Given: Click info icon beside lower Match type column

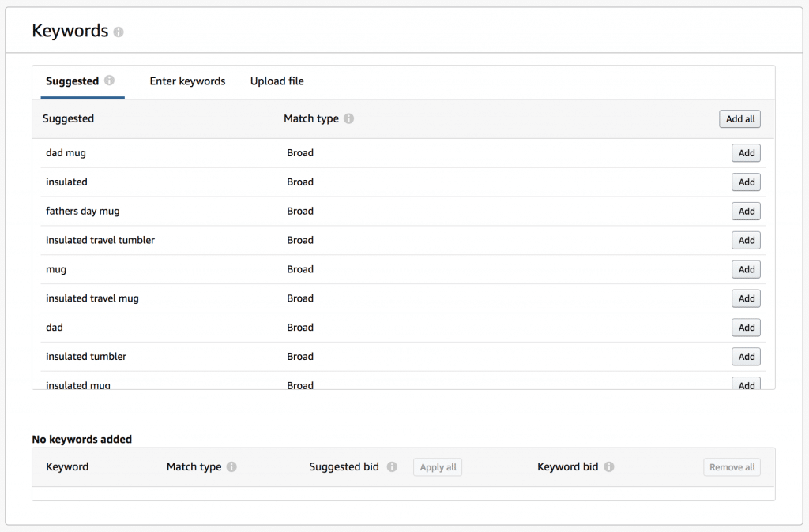Looking at the screenshot, I should tap(231, 466).
